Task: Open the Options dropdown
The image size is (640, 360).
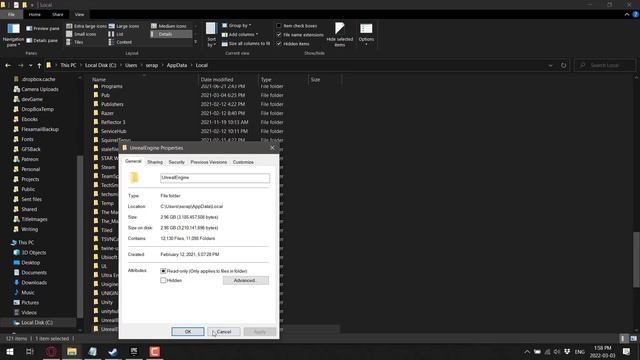Action: click(366, 34)
